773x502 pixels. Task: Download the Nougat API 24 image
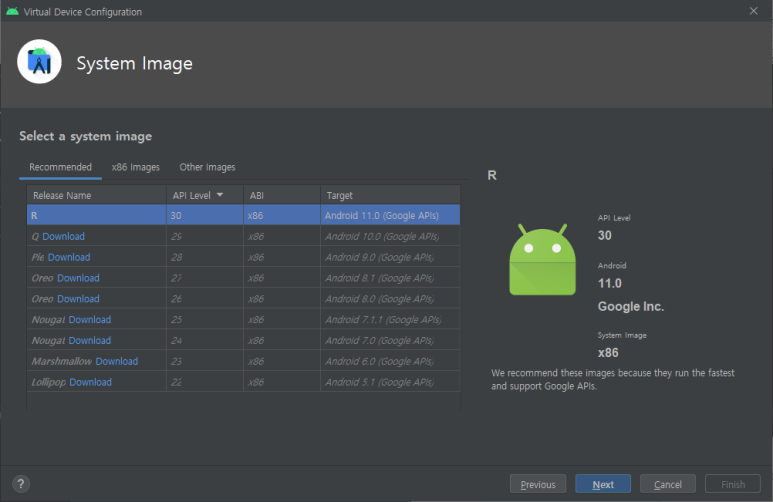90,340
